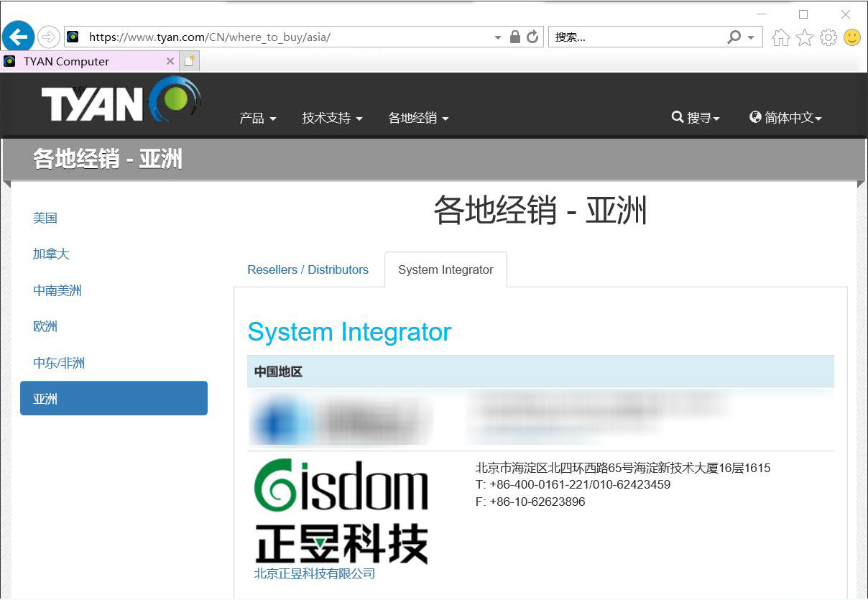Click the 中国地区 table header
Image resolution: width=868 pixels, height=600 pixels.
point(540,371)
